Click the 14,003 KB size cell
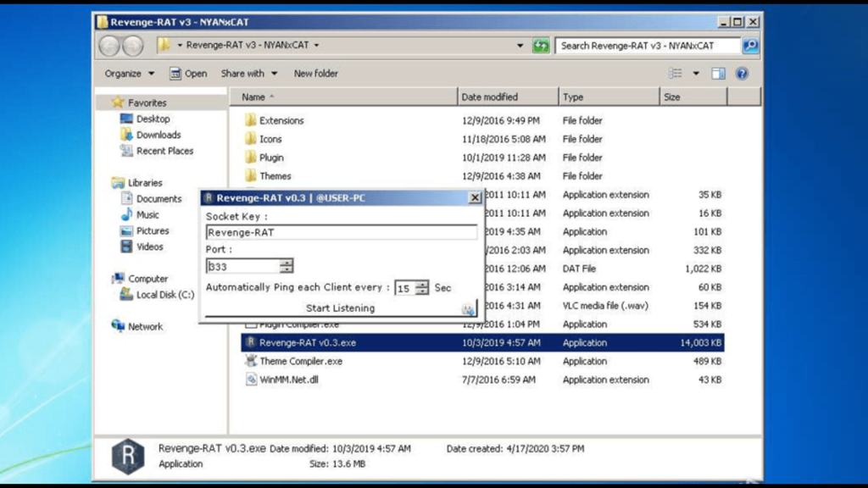Viewport: 868px width, 488px height. click(x=701, y=342)
